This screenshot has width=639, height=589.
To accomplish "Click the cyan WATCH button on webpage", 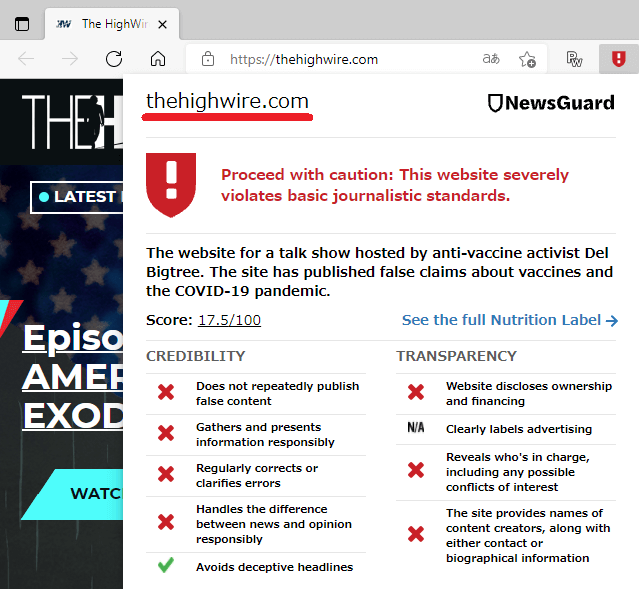I will pyautogui.click(x=72, y=494).
